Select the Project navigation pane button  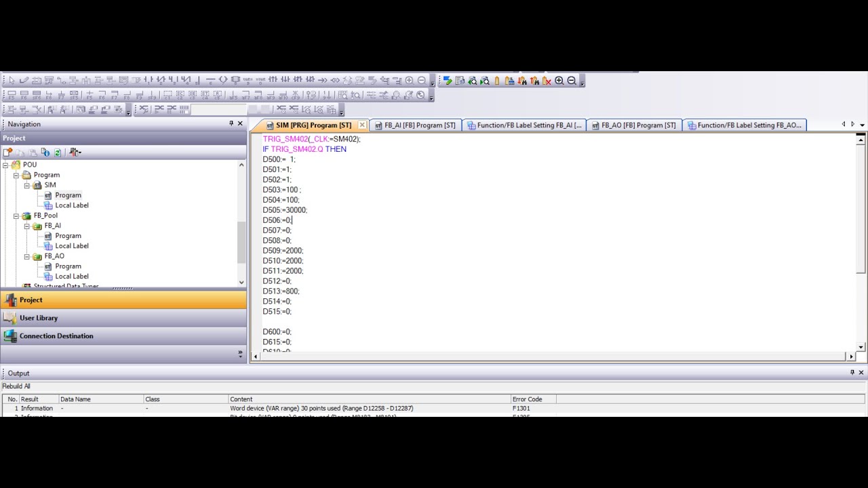123,300
